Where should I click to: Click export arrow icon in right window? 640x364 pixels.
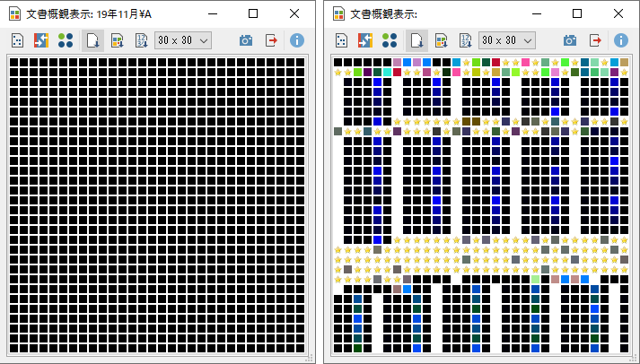tap(595, 40)
